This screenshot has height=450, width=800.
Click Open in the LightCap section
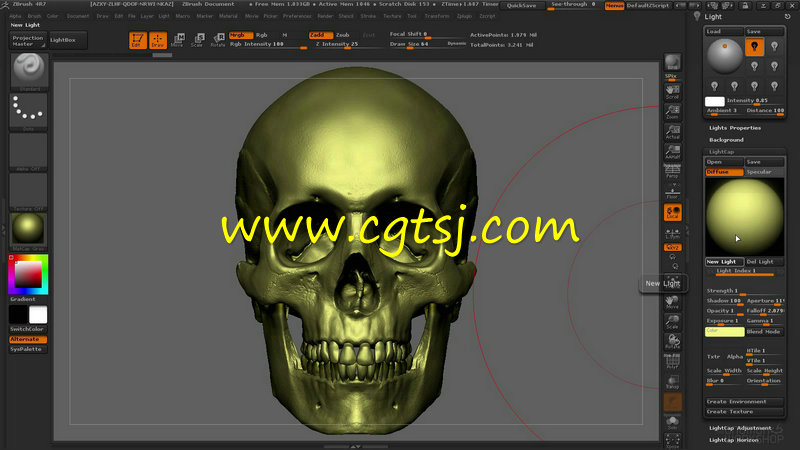[724, 162]
